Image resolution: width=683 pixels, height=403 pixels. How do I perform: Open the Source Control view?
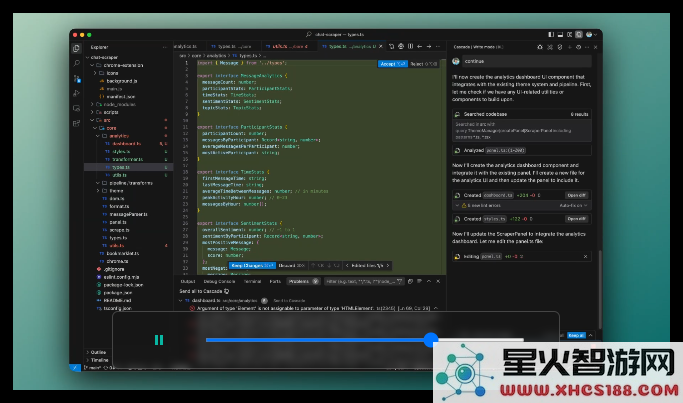pyautogui.click(x=76, y=78)
